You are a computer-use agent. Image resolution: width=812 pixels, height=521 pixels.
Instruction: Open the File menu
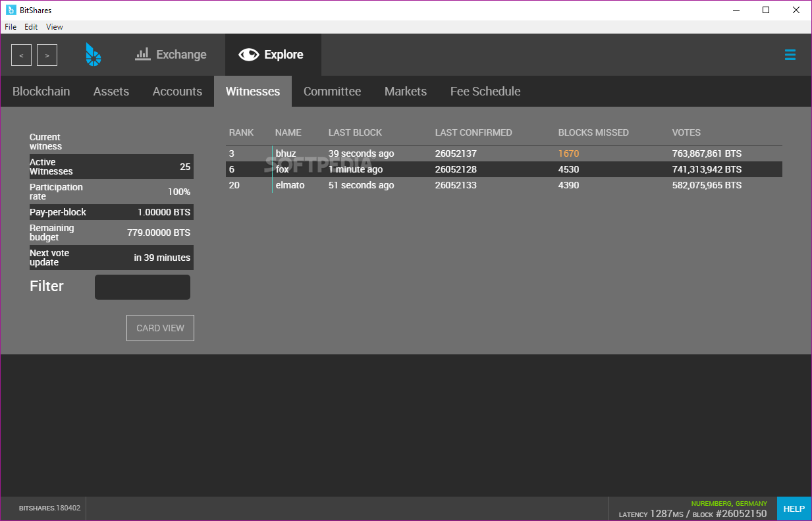11,27
